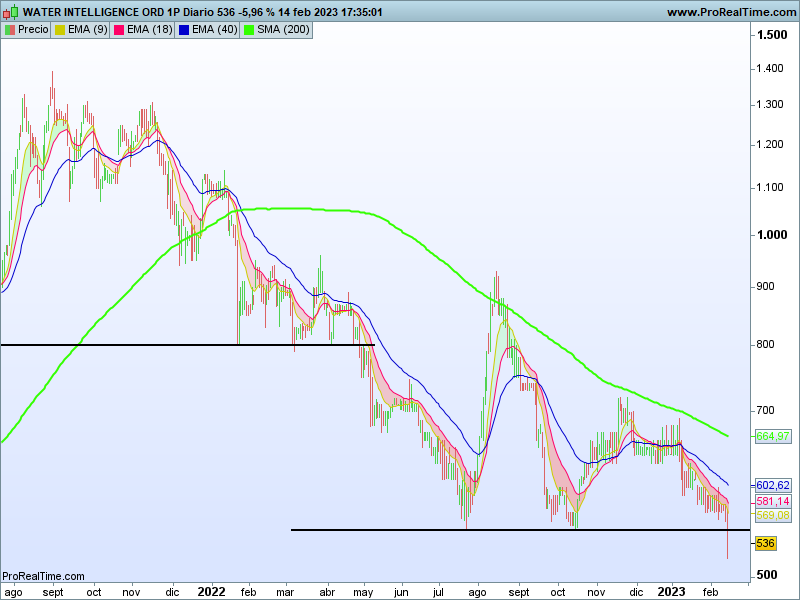Viewport: 800px width, 600px height.
Task: Click the 2023 year label on time axis
Action: coord(671,592)
